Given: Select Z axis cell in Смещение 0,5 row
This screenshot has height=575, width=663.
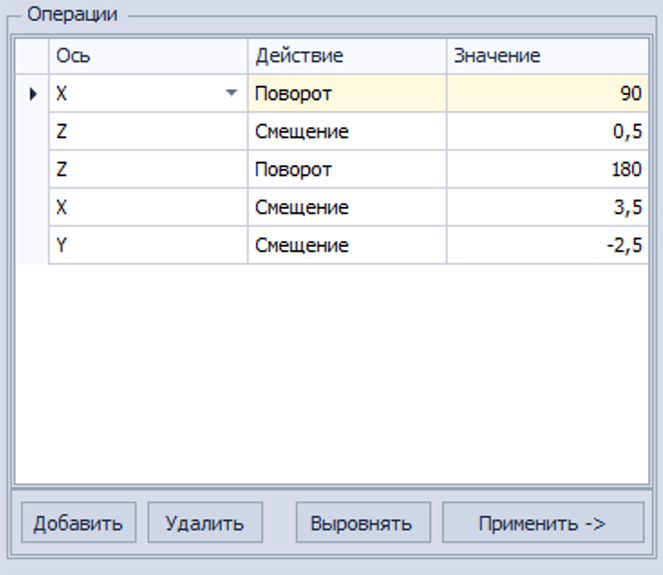Looking at the screenshot, I should 148,131.
